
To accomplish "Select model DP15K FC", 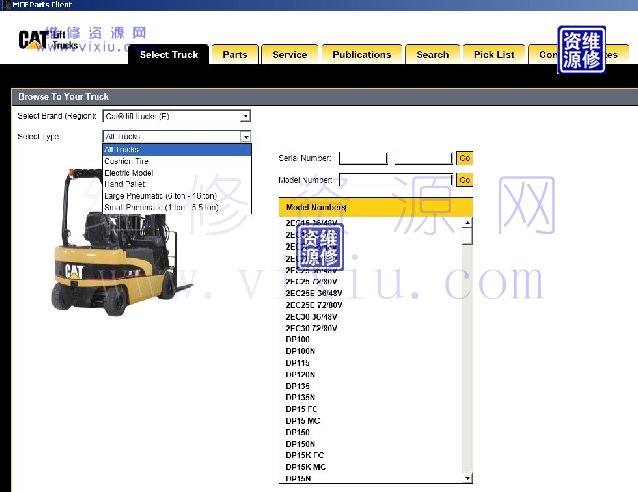I will [x=305, y=455].
